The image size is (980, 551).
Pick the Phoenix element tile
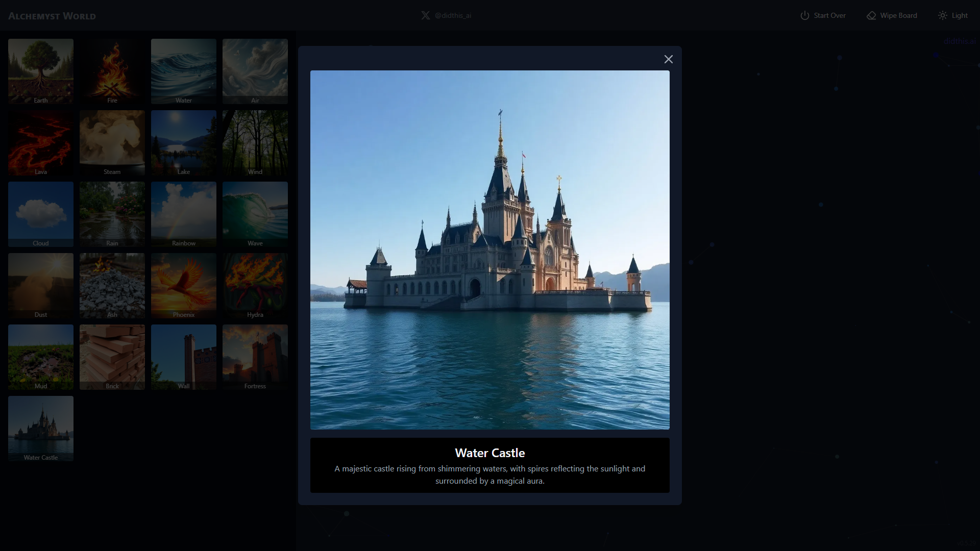[x=184, y=286]
